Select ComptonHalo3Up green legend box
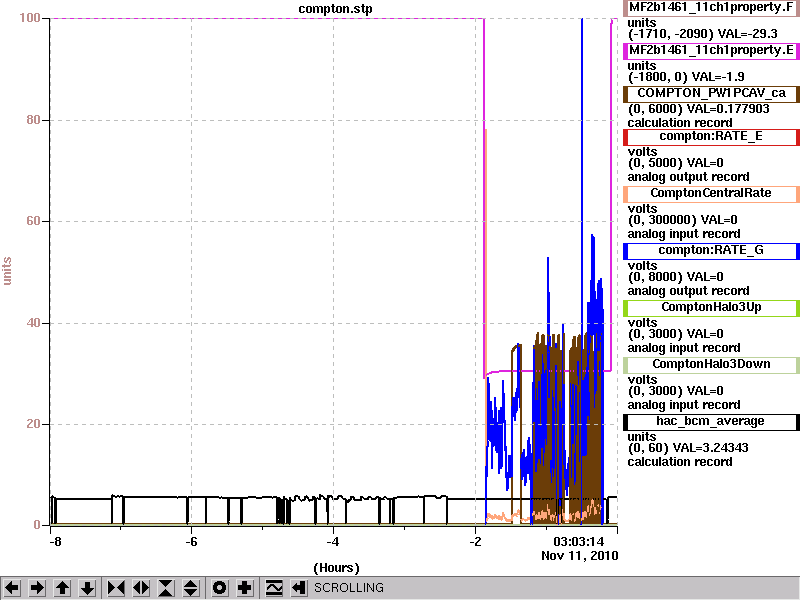Image resolution: width=800 pixels, height=600 pixels. [x=711, y=307]
